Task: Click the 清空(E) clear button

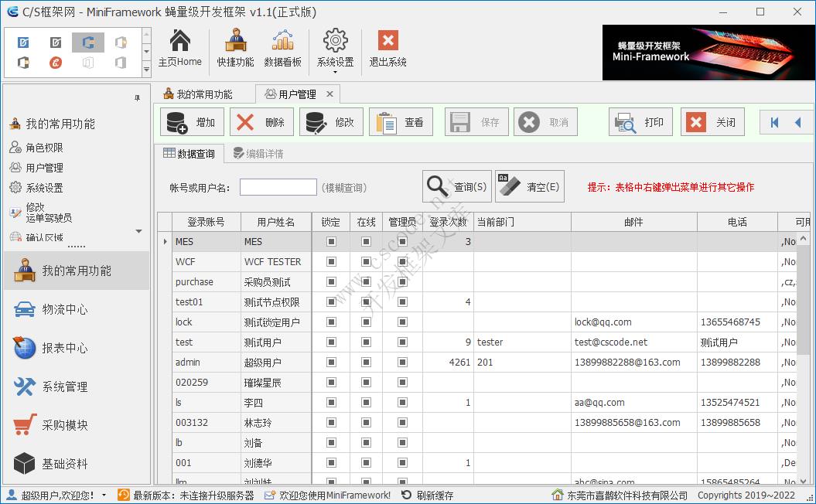Action: (x=530, y=186)
